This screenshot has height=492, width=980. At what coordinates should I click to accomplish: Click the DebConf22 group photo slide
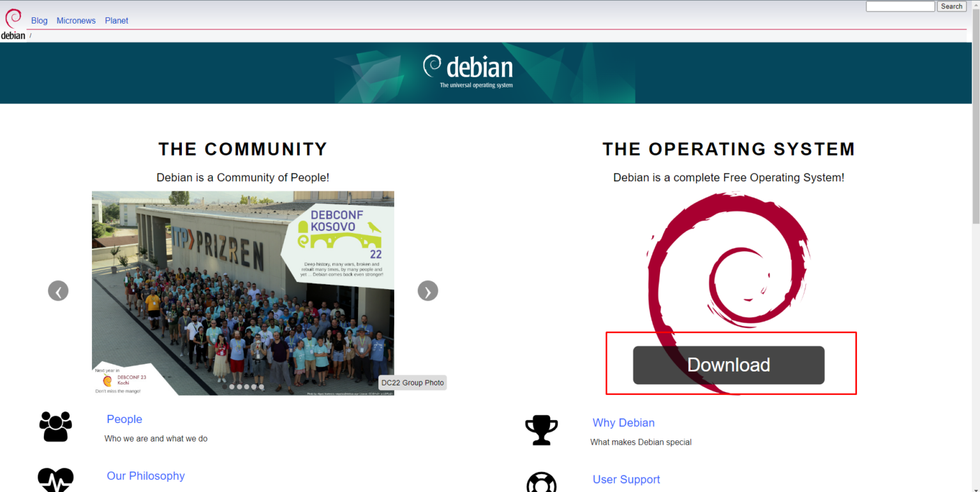(243, 293)
